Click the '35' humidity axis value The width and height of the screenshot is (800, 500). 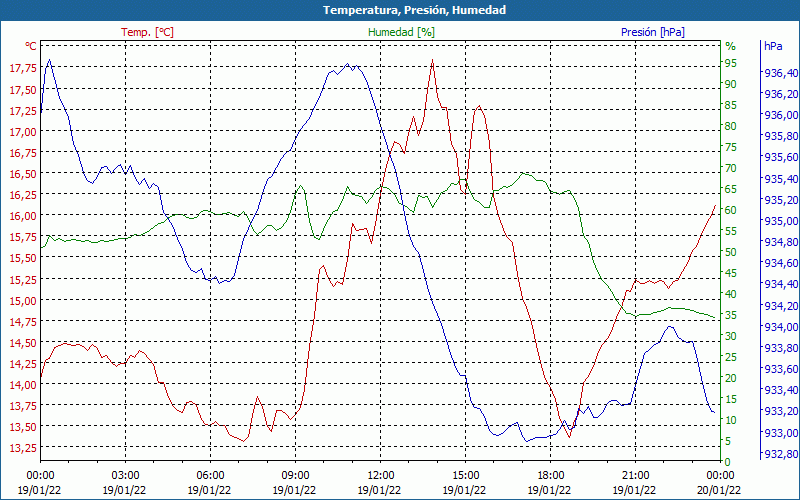pyautogui.click(x=731, y=315)
